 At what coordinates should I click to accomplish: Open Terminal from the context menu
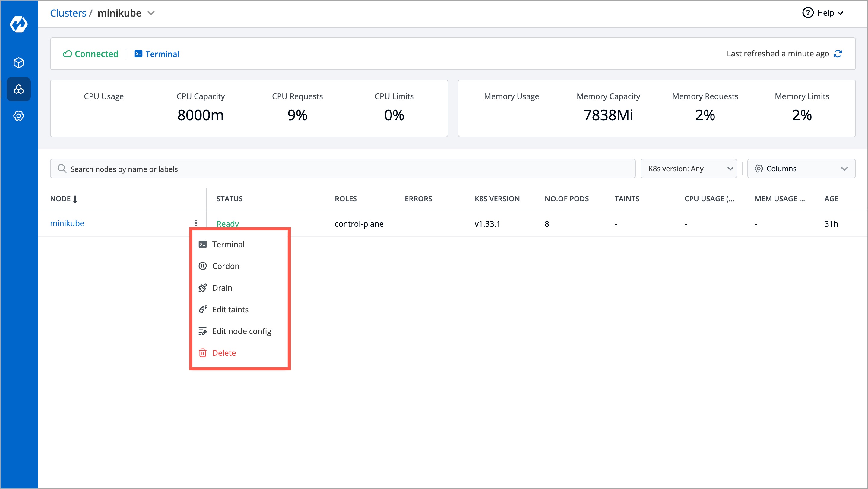click(x=228, y=244)
